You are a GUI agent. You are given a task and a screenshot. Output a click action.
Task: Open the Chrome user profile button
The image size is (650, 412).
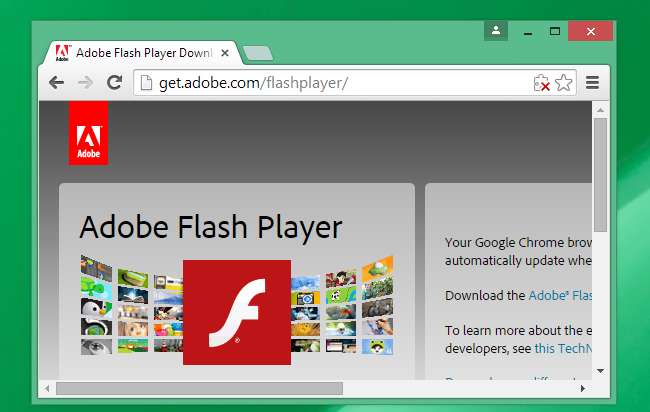click(x=496, y=31)
